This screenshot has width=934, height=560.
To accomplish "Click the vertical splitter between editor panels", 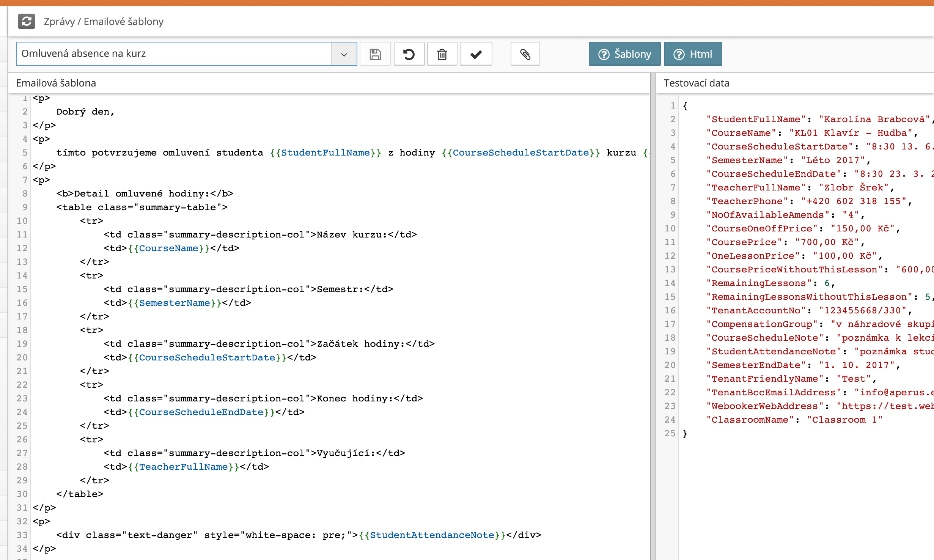I will pos(653,304).
